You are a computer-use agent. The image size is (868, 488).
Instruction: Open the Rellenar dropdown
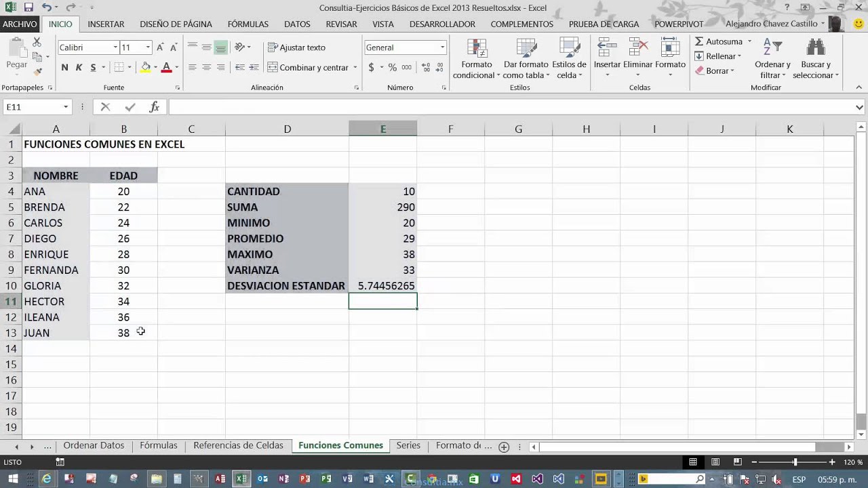[719, 56]
